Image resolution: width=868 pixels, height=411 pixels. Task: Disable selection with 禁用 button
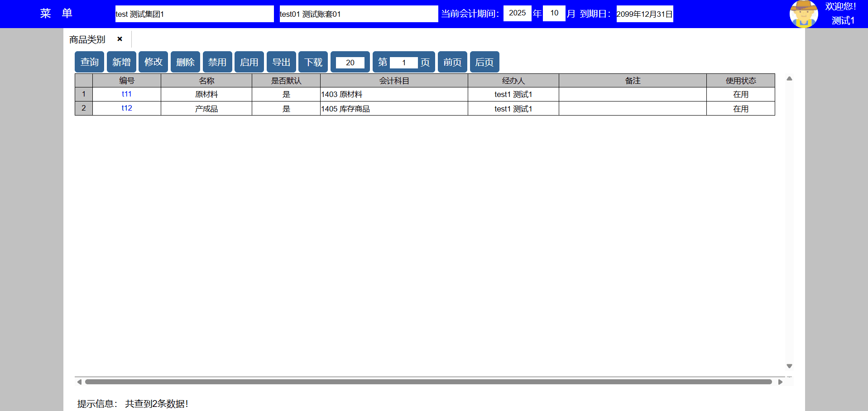[217, 62]
